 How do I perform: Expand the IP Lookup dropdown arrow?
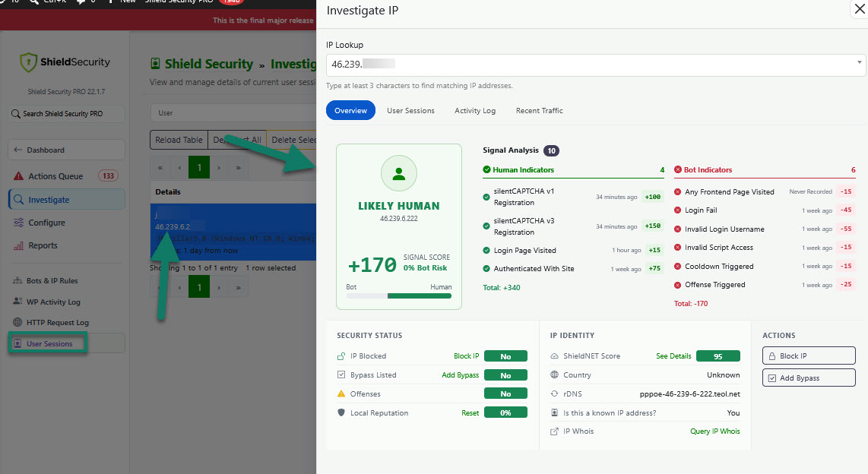point(859,62)
